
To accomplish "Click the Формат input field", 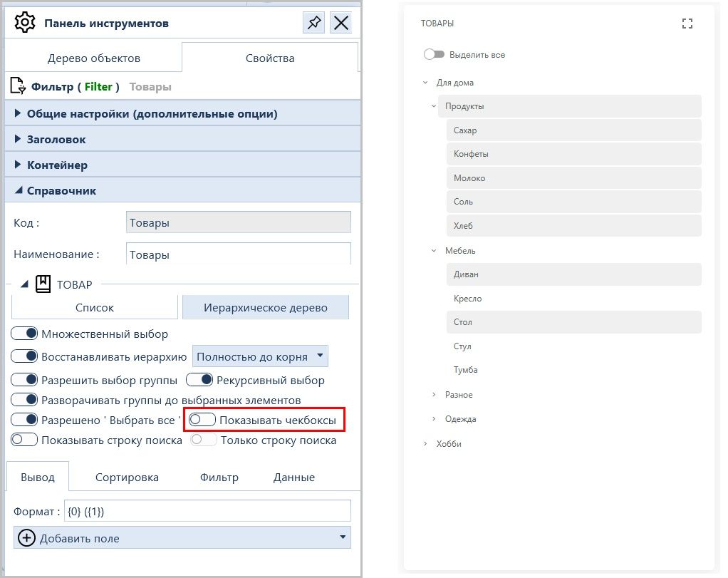I will pyautogui.click(x=207, y=511).
